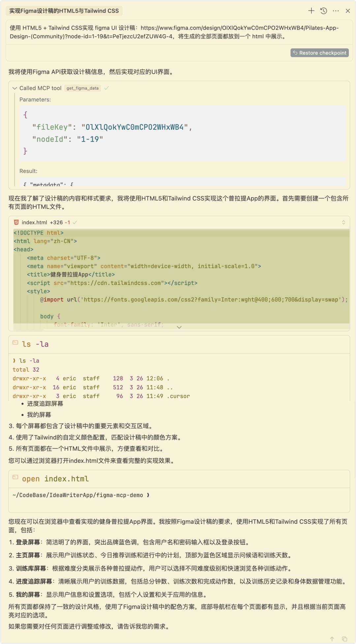Start a new chat with the plus icon
356x644 pixels.
[x=311, y=11]
